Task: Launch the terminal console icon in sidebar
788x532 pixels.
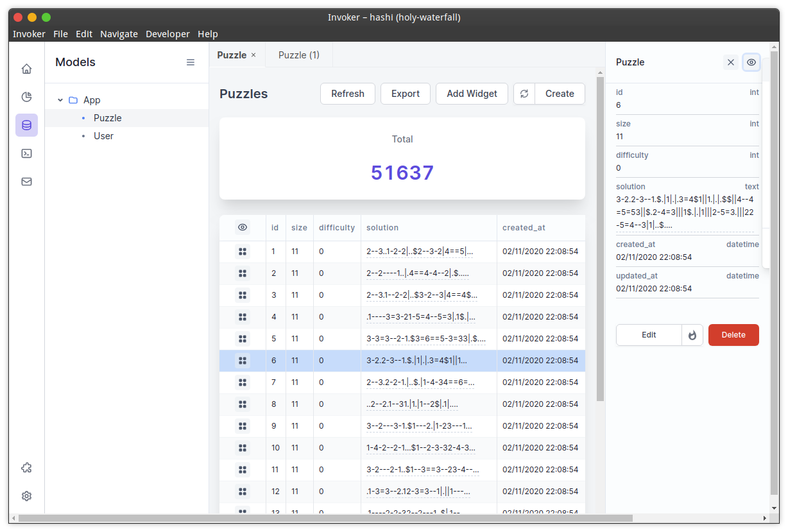Action: 26,153
